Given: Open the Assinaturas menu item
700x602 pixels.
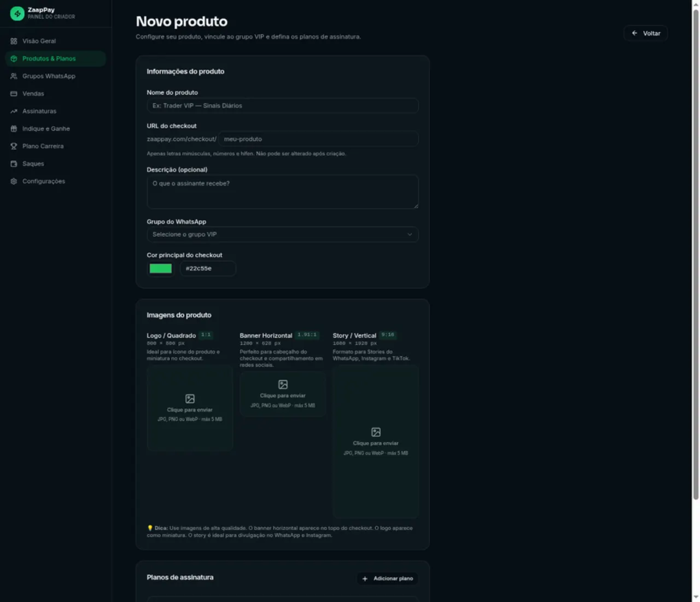Looking at the screenshot, I should (55, 111).
